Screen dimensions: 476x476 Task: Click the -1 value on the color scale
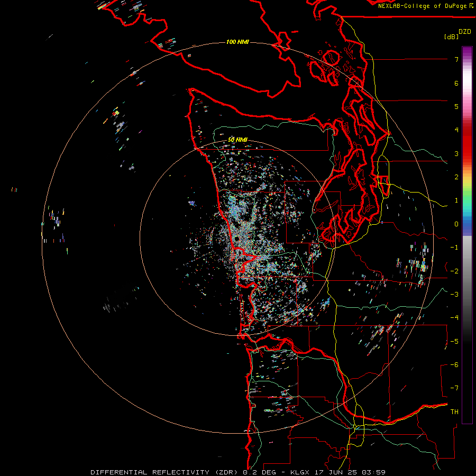tap(454, 248)
